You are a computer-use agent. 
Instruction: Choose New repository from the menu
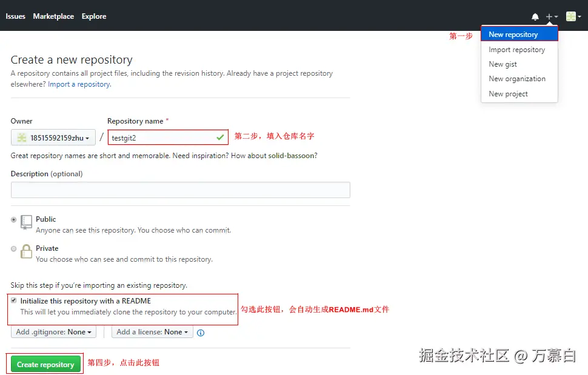pyautogui.click(x=520, y=35)
